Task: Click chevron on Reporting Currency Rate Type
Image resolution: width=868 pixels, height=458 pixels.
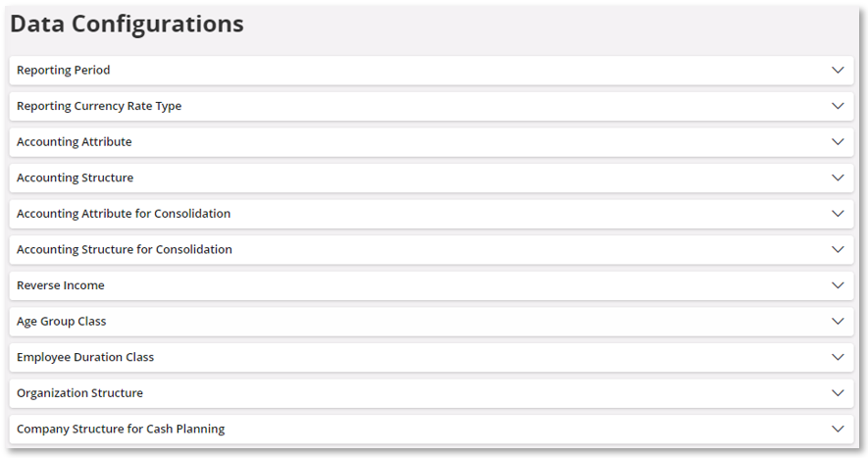Action: coord(838,106)
